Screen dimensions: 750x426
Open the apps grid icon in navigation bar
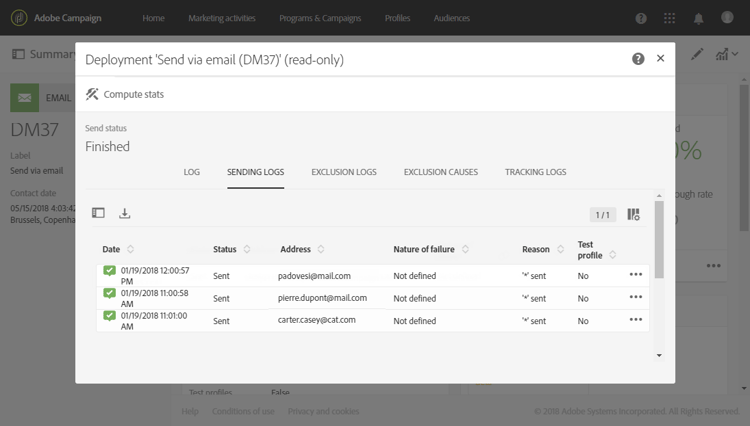click(670, 18)
